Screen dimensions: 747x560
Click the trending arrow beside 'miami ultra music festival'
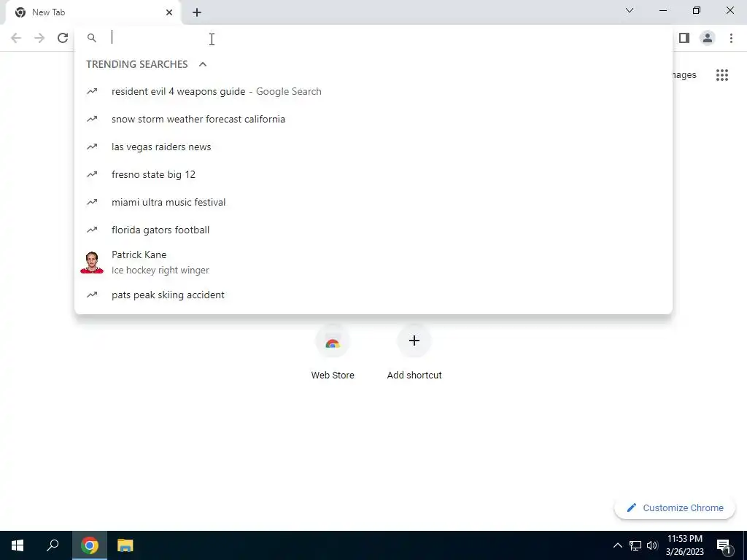click(x=92, y=202)
